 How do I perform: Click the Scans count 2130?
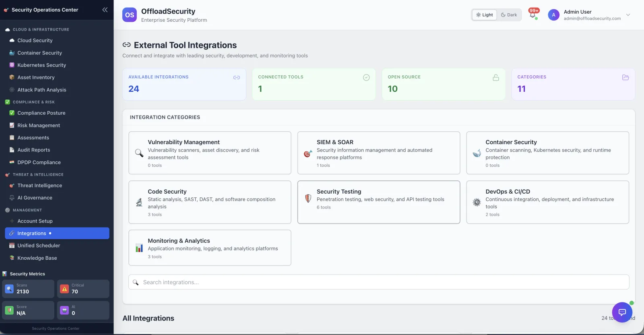[23, 292]
